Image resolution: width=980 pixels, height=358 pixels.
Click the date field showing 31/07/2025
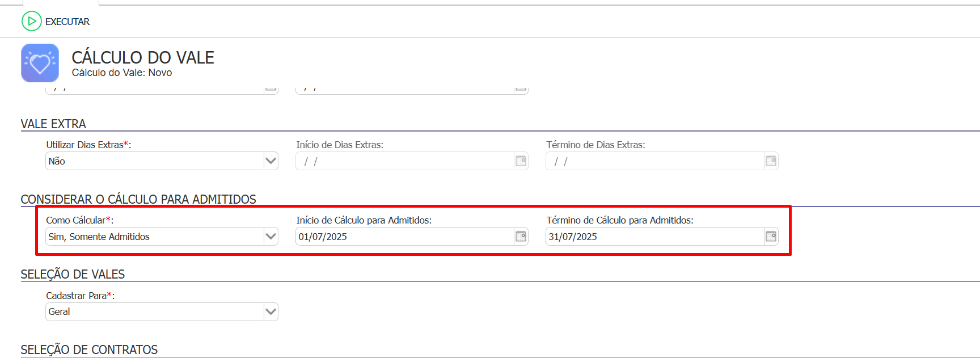coord(654,237)
